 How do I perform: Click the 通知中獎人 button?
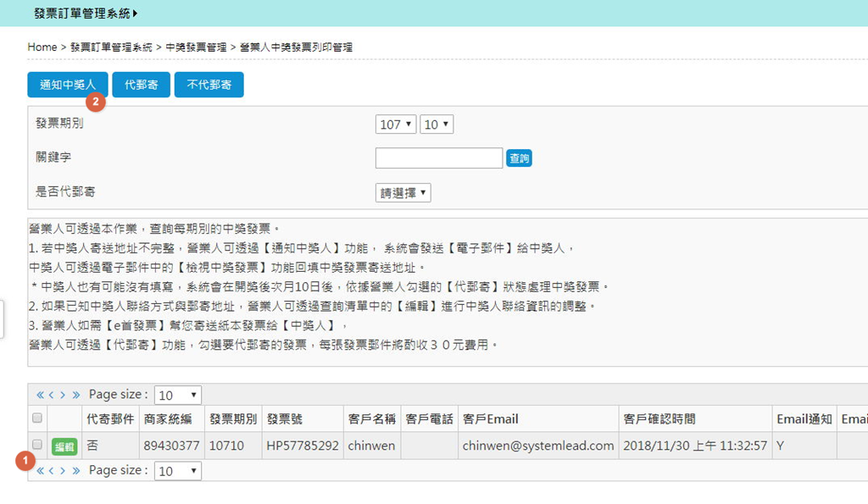[x=68, y=85]
